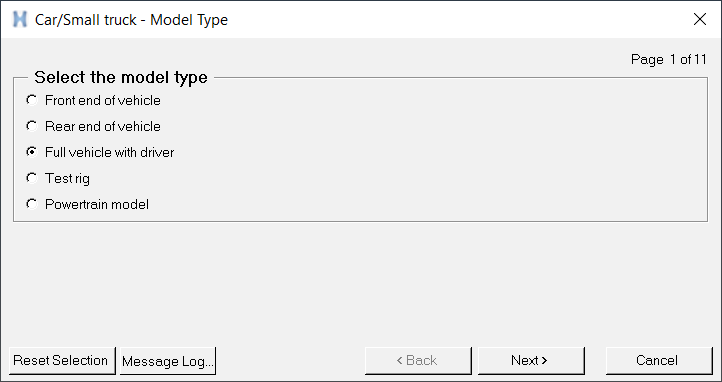Click the "Full vehicle with driver" label text
Viewport: 722px width, 382px height.
click(110, 152)
